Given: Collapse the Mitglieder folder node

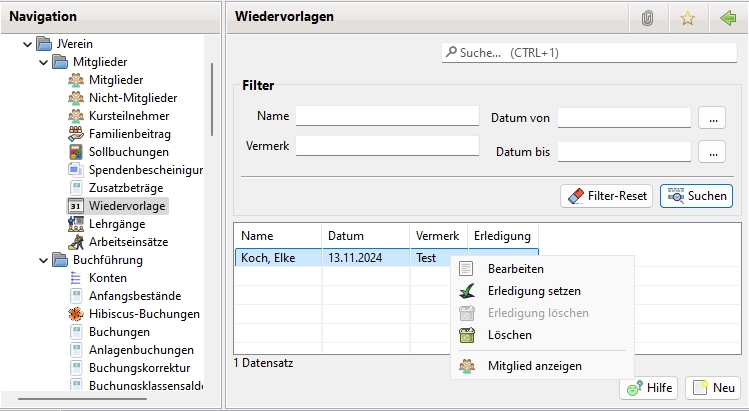Looking at the screenshot, I should pyautogui.click(x=43, y=62).
